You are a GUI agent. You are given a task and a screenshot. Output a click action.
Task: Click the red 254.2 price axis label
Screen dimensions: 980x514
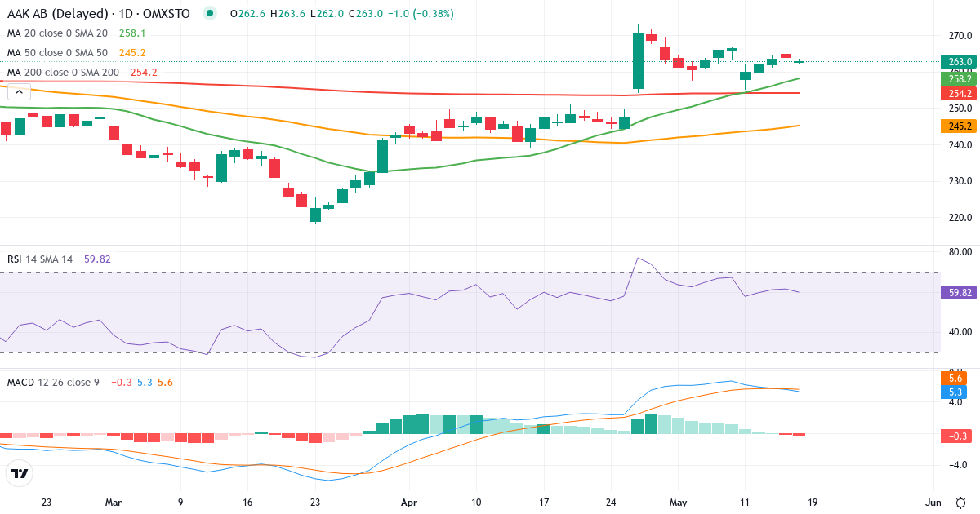960,93
